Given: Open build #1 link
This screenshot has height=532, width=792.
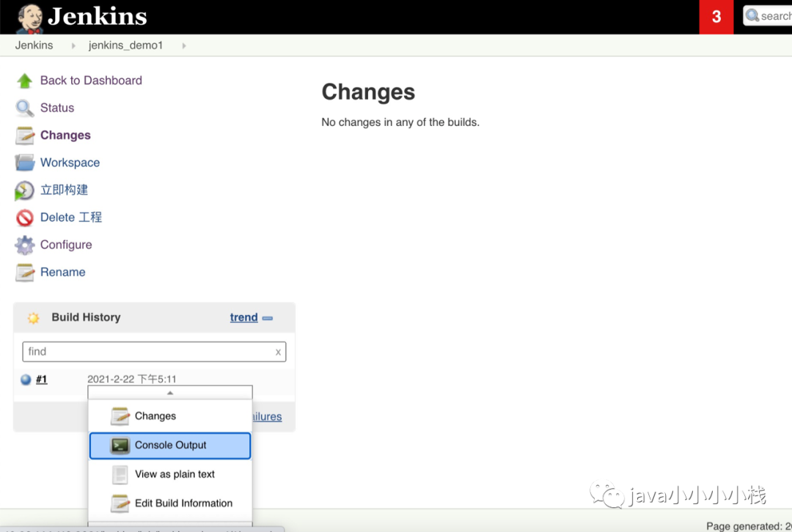Looking at the screenshot, I should pyautogui.click(x=41, y=380).
